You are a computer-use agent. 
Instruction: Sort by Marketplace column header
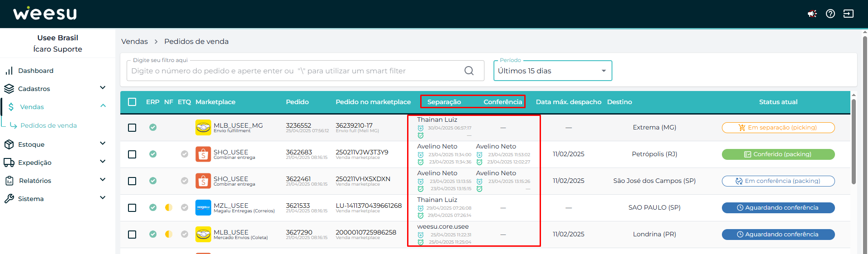tap(215, 102)
